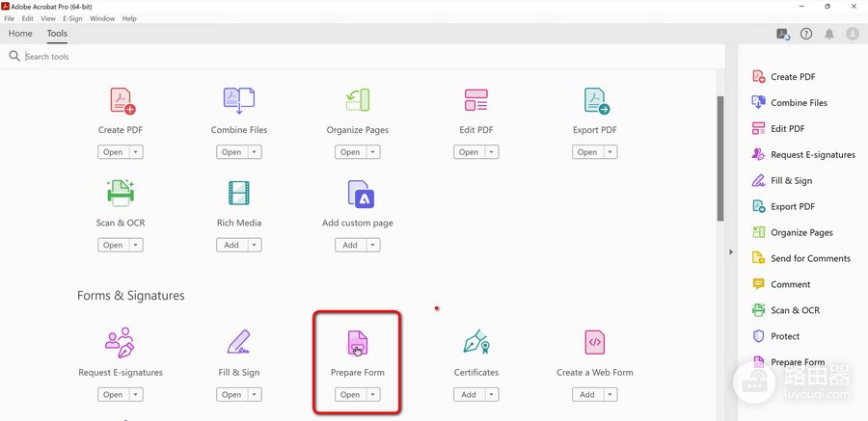Expand the dropdown arrow next to Create PDF Open
Image resolution: width=868 pixels, height=421 pixels.
pyautogui.click(x=136, y=152)
